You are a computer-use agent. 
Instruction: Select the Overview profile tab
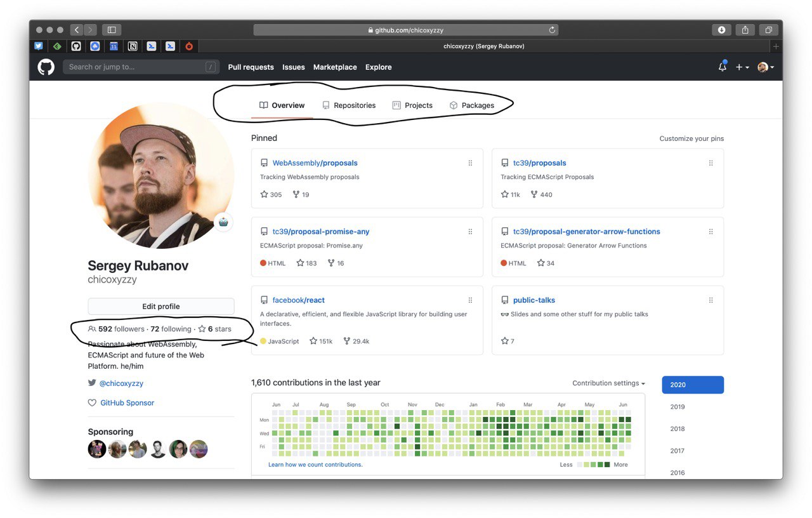[x=282, y=105]
